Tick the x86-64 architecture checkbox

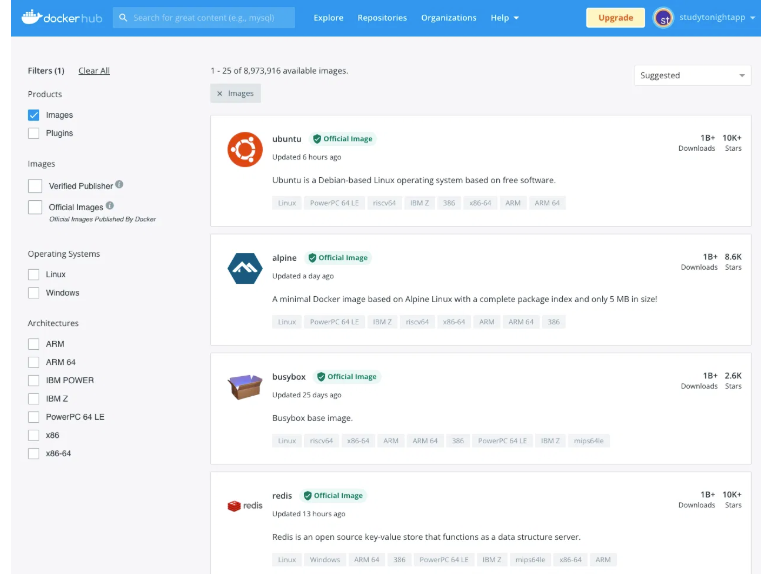[x=34, y=453]
